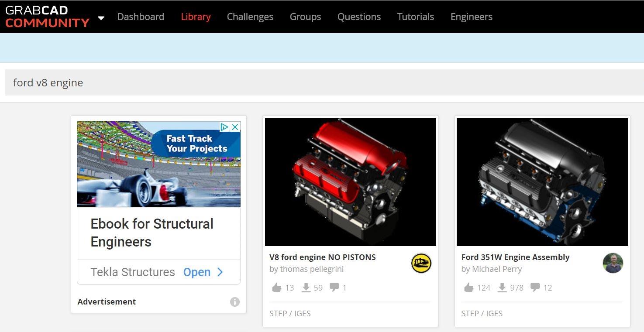The height and width of the screenshot is (332, 644).
Task: Click the like count 124 on Ford 351W
Action: (484, 288)
